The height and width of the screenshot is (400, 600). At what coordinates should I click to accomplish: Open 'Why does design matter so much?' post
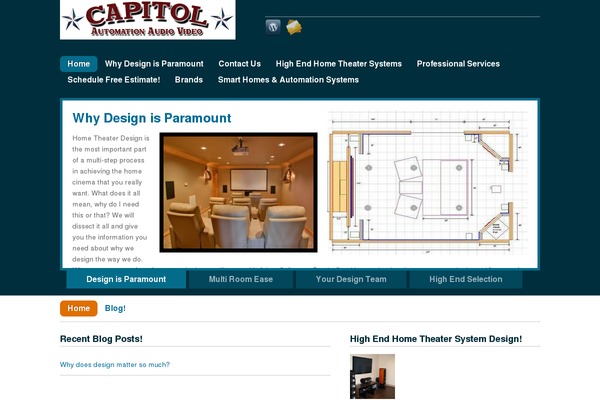click(x=115, y=365)
